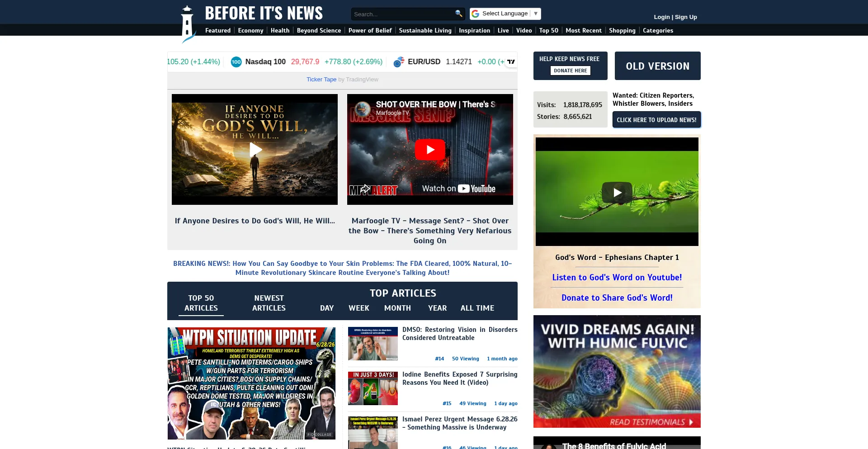Select the Day top articles filter
Image resolution: width=868 pixels, height=449 pixels.
pyautogui.click(x=327, y=308)
